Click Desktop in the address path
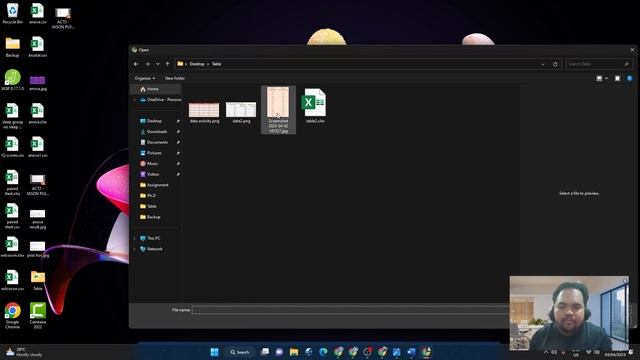The height and width of the screenshot is (360, 640). 197,64
